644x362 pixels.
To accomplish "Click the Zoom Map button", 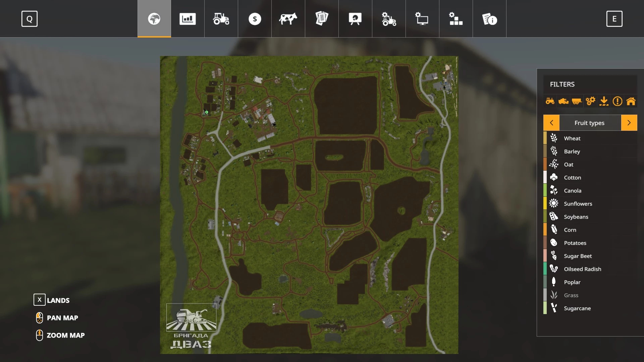I will [x=65, y=335].
